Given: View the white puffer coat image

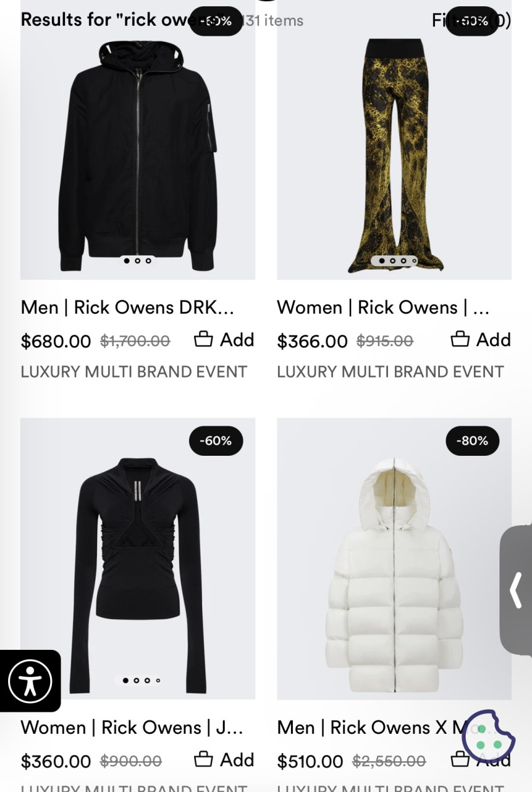Looking at the screenshot, I should click(x=394, y=558).
